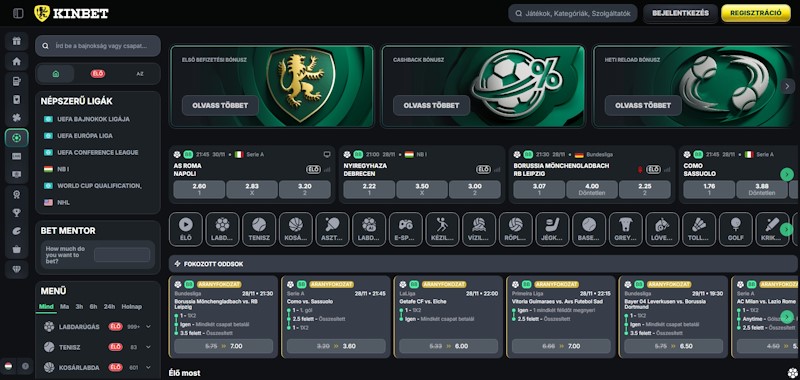Focus the league or team search field

pos(98,46)
